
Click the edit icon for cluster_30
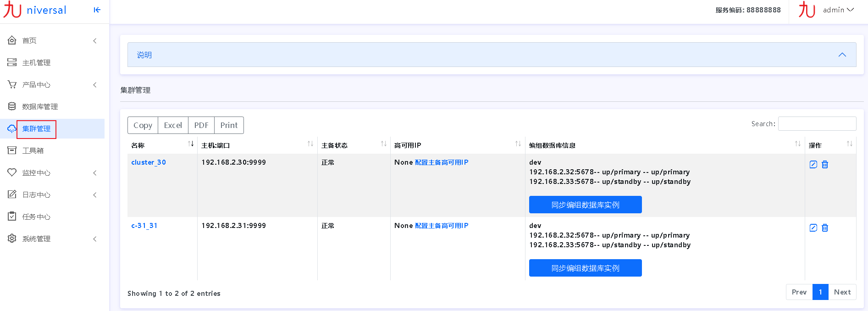pyautogui.click(x=813, y=164)
